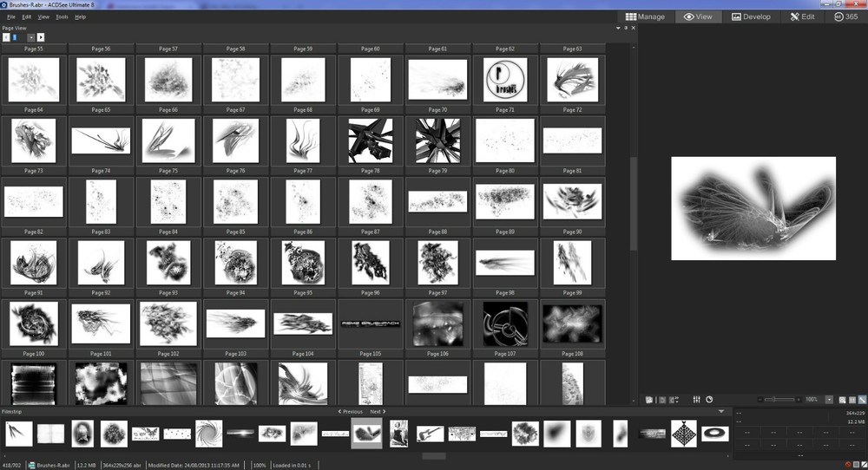This screenshot has height=470, width=868.
Task: Open the View menu
Action: [43, 17]
